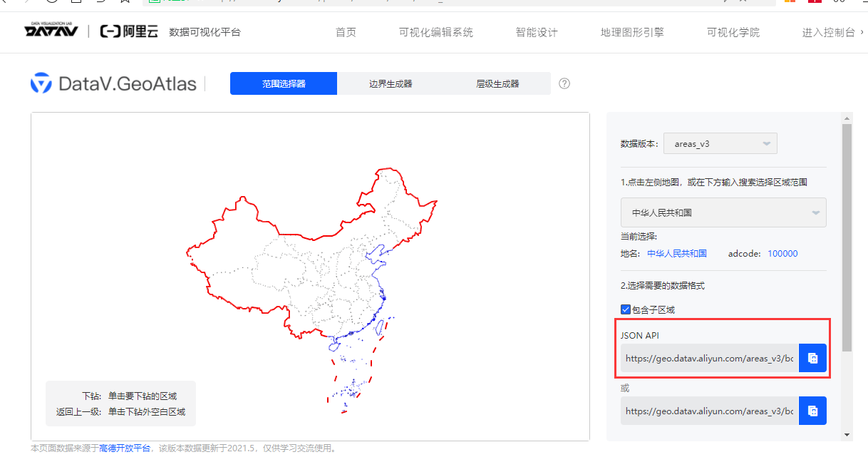Switch to 层级生成器 tab

[497, 83]
